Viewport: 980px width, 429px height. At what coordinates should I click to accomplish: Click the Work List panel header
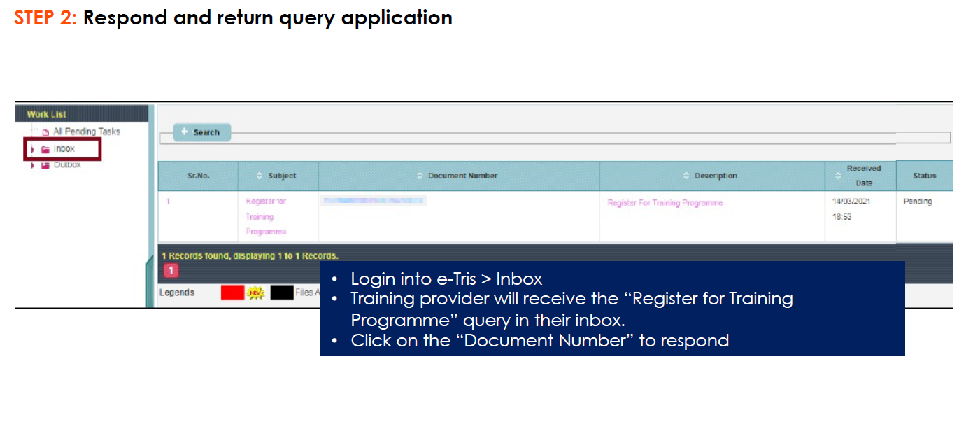coord(82,114)
